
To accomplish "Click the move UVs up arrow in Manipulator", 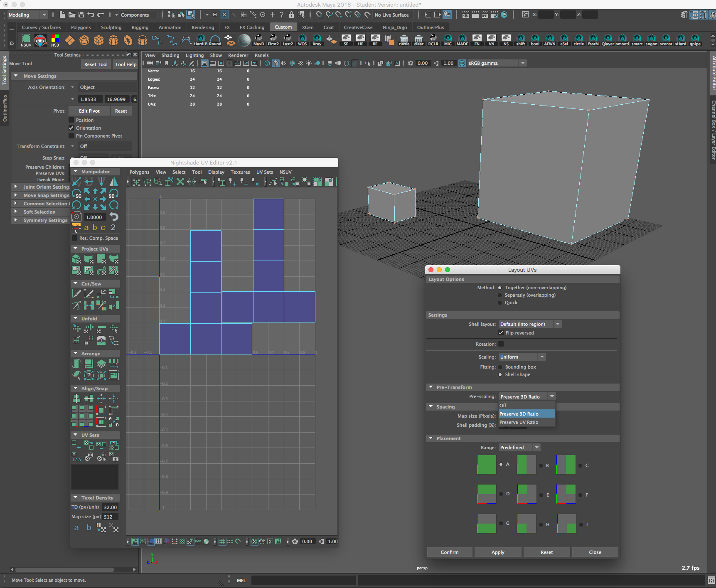I will (95, 192).
